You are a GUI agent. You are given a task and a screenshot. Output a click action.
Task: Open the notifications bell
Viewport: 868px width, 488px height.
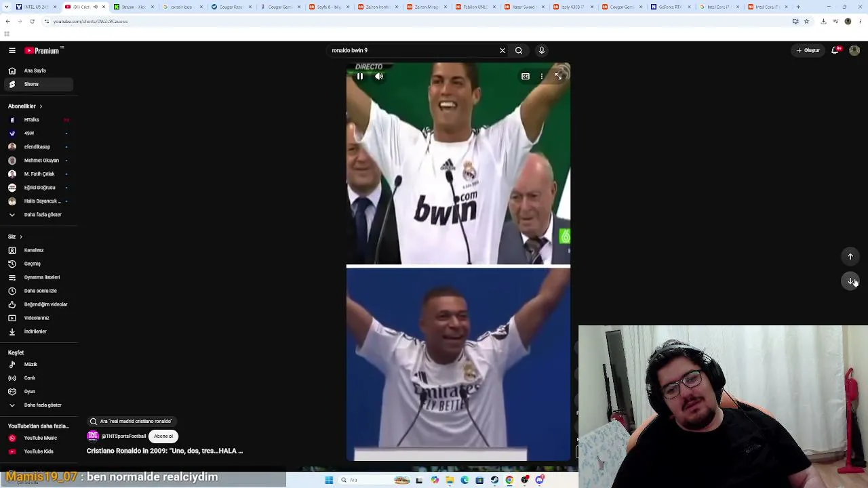[835, 50]
